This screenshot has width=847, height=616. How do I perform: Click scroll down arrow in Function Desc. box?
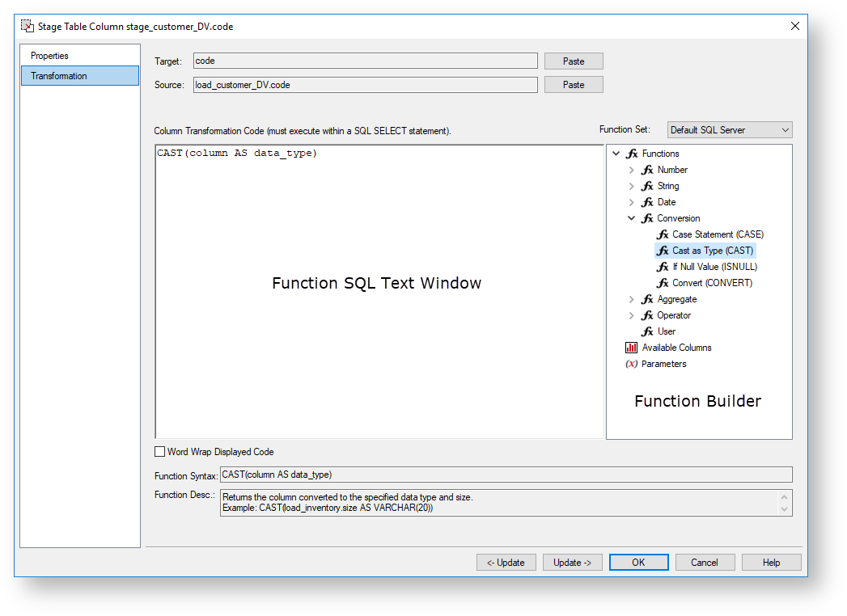click(785, 509)
